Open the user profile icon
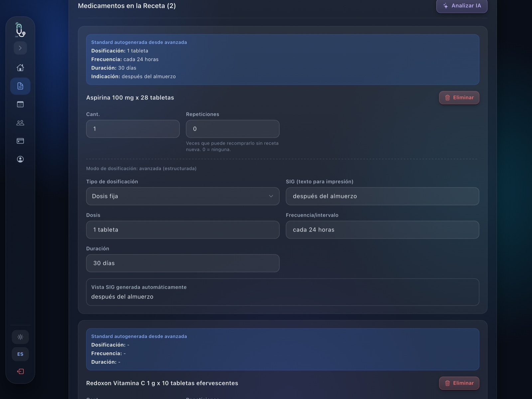Image resolution: width=532 pixels, height=399 pixels. point(20,159)
